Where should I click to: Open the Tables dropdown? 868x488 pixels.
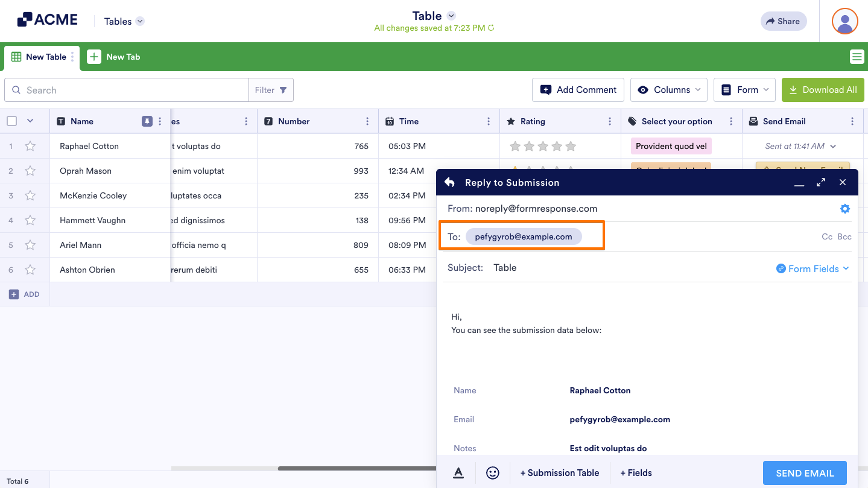pos(124,21)
